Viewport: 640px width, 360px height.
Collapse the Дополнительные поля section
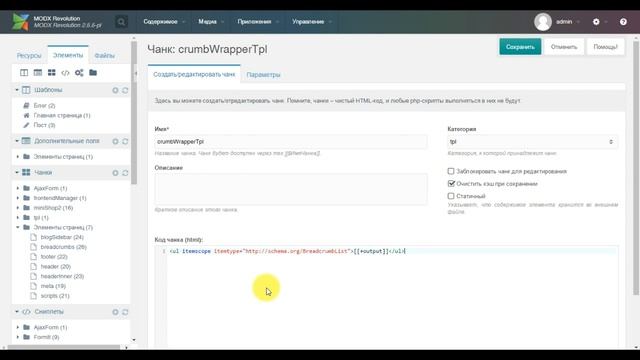(17, 141)
